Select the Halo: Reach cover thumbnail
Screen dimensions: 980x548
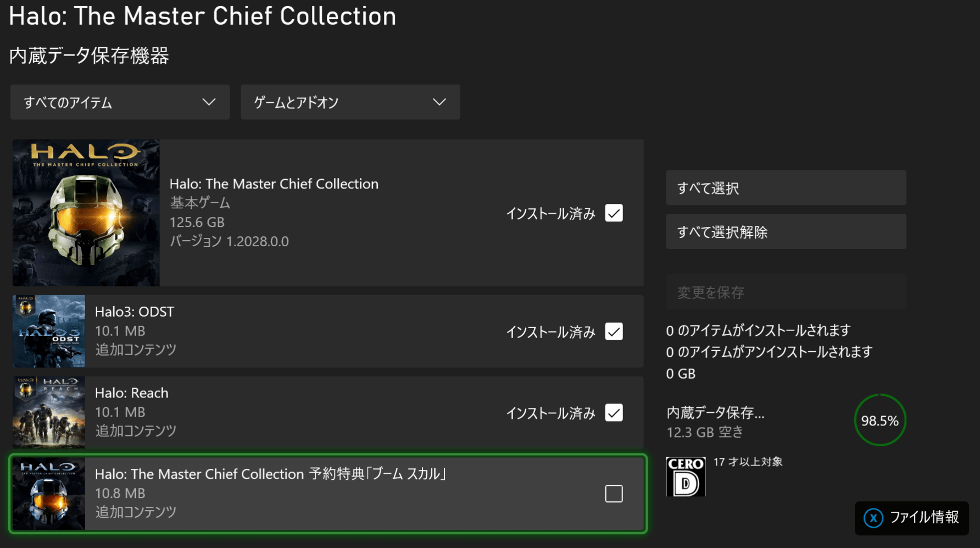pos(49,412)
